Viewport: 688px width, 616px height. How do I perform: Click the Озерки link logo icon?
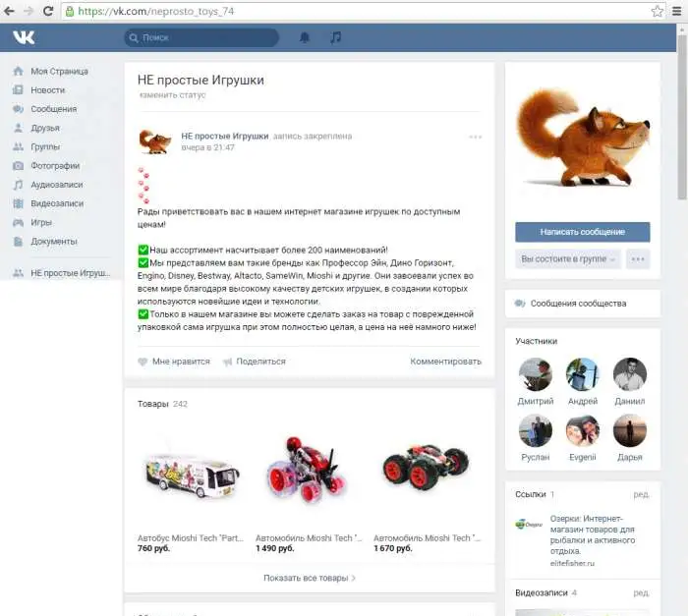click(x=529, y=524)
